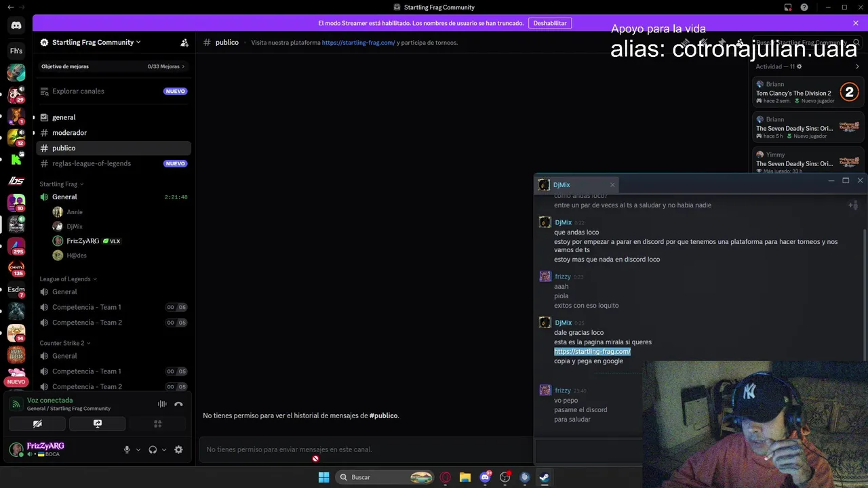The image size is (868, 488).
Task: Open microphone input options arrow
Action: [138, 449]
